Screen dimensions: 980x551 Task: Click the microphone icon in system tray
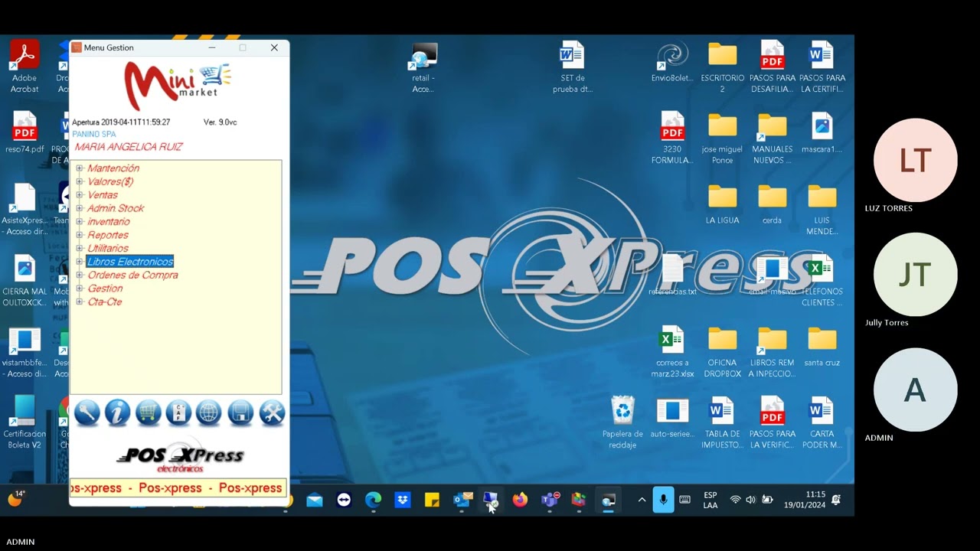coord(663,500)
